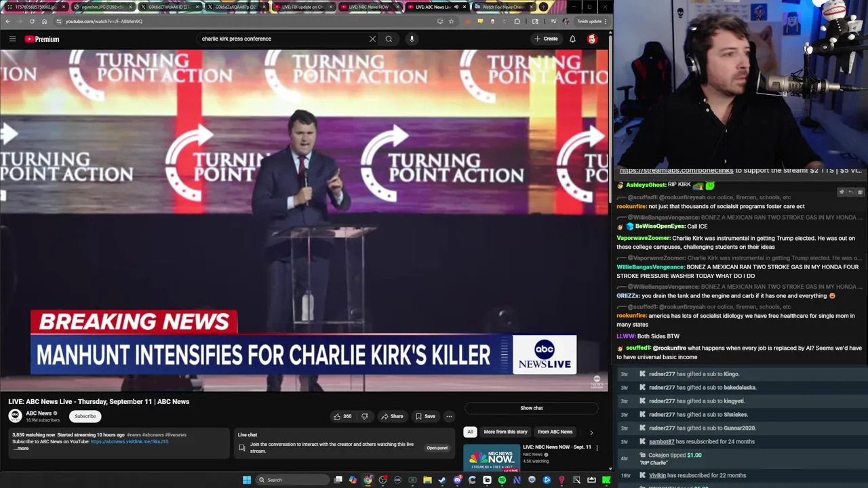The height and width of the screenshot is (488, 868).
Task: Open the YouTube account avatar menu
Action: [x=592, y=39]
